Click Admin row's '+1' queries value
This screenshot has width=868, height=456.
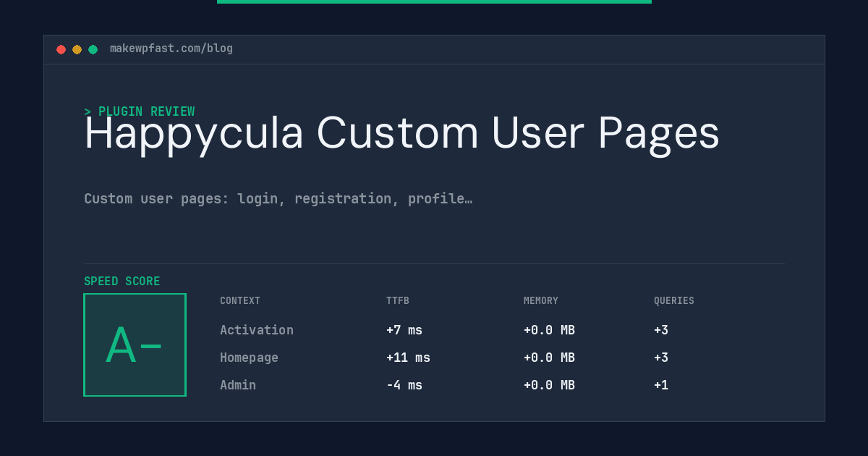click(x=661, y=385)
